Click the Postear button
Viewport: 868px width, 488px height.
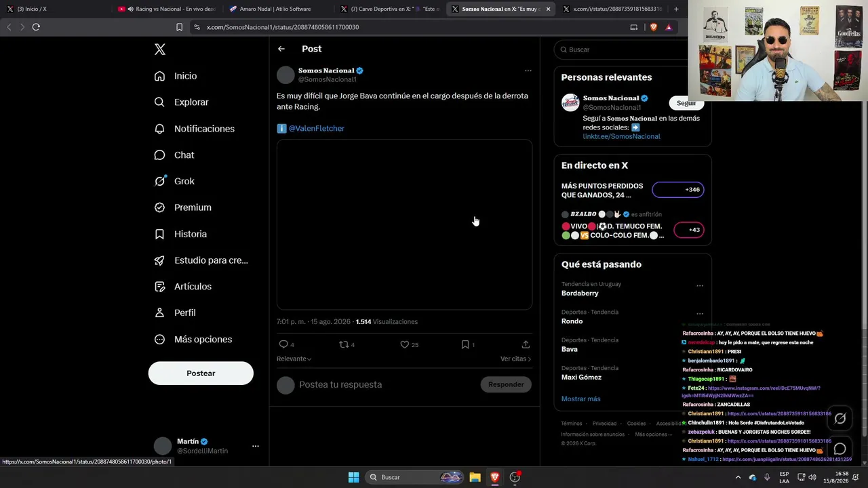coord(201,373)
